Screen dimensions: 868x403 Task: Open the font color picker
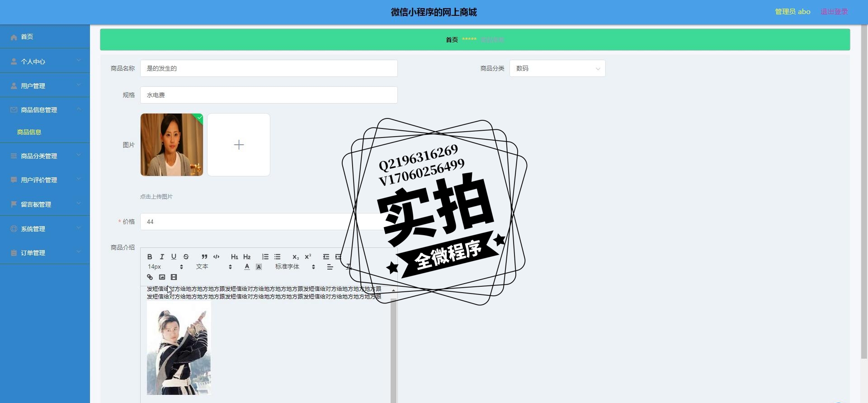click(247, 267)
